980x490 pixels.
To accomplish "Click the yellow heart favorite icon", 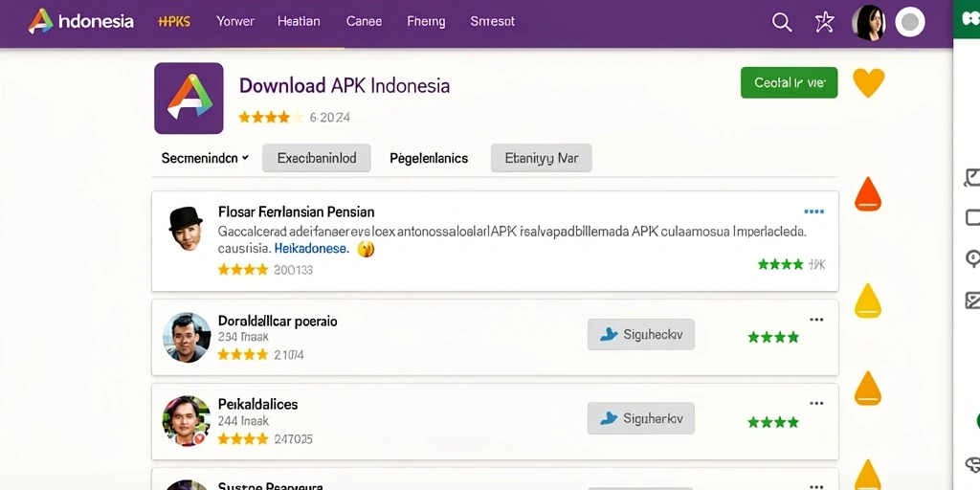I will (x=869, y=82).
